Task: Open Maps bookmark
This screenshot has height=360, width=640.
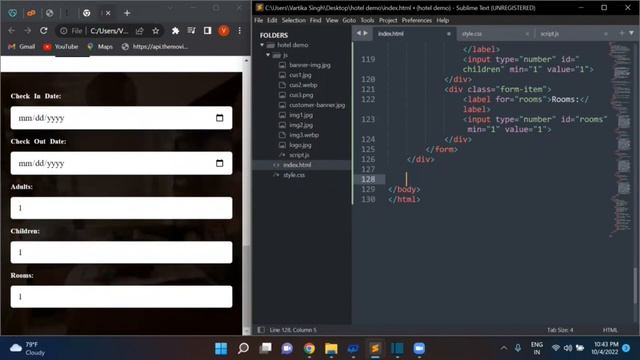Action: [100, 47]
